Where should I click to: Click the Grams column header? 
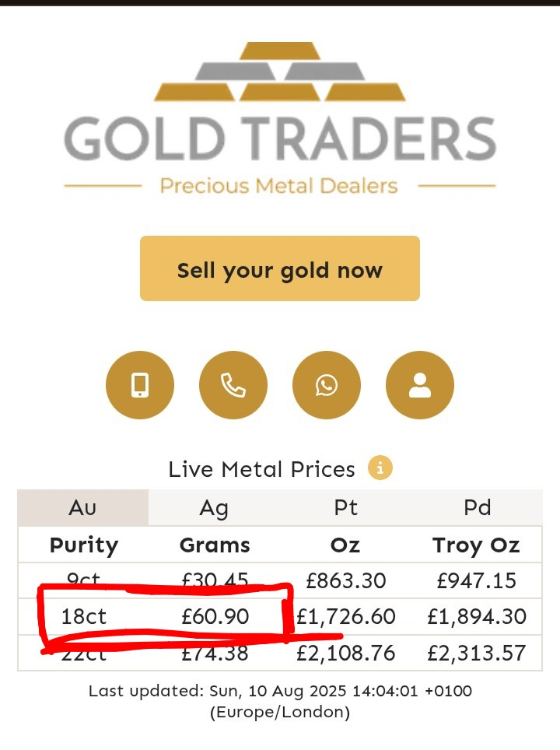click(x=215, y=545)
